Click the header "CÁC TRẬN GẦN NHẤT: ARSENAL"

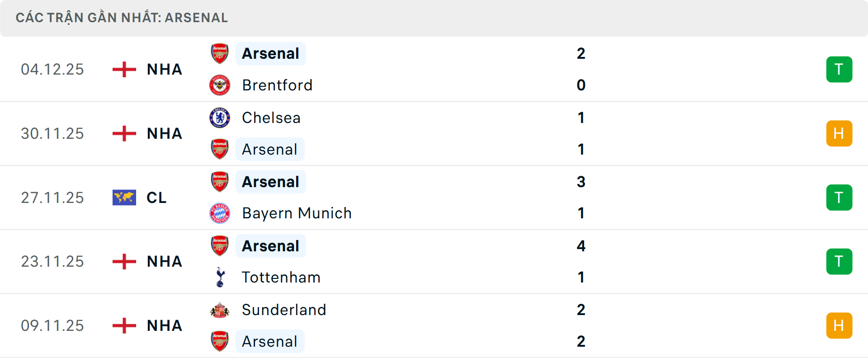[x=122, y=18]
